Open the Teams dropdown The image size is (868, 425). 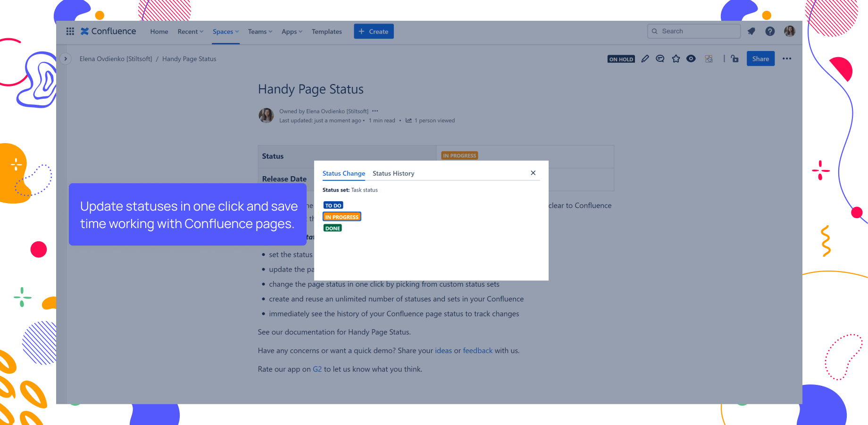260,32
